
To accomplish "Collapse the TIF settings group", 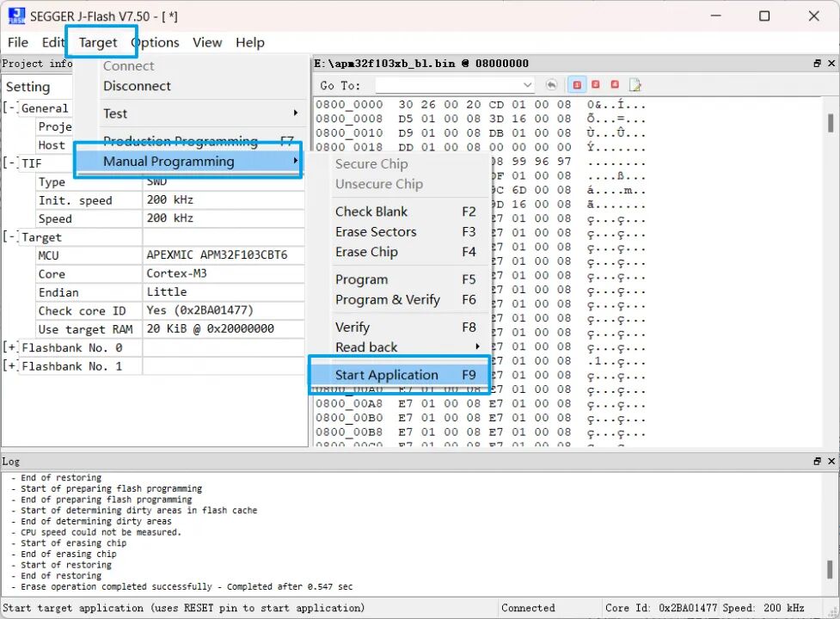I will (10, 163).
